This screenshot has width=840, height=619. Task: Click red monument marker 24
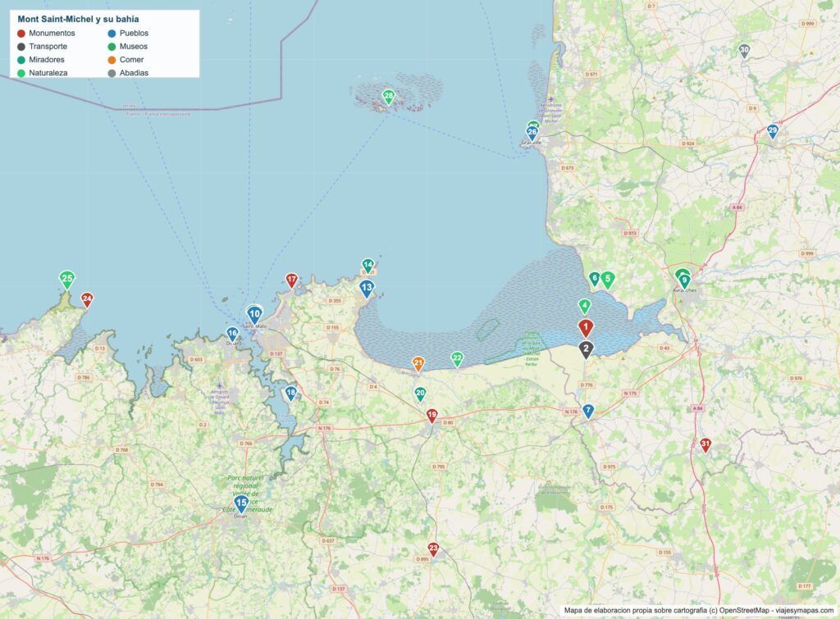pyautogui.click(x=87, y=298)
